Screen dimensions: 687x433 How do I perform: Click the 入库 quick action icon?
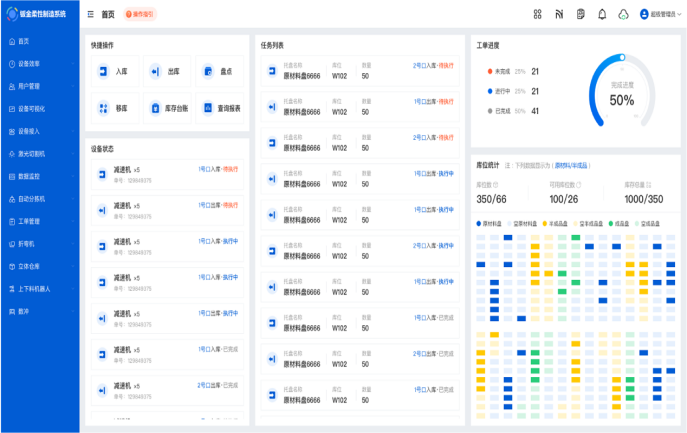[x=103, y=72]
